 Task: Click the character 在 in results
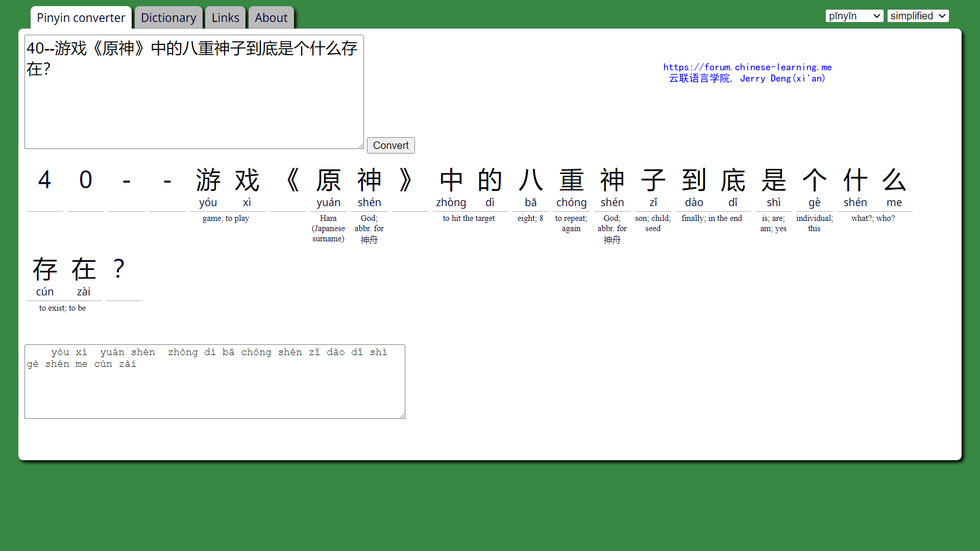(x=84, y=269)
